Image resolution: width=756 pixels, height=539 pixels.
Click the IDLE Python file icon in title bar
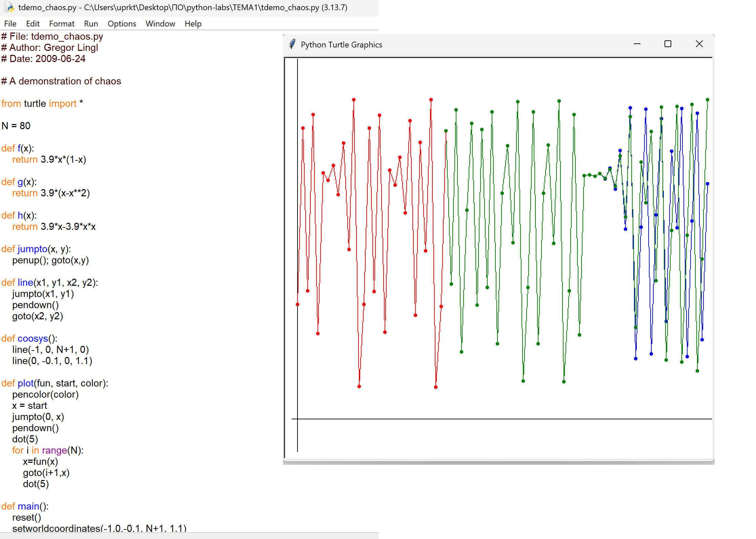point(9,7)
